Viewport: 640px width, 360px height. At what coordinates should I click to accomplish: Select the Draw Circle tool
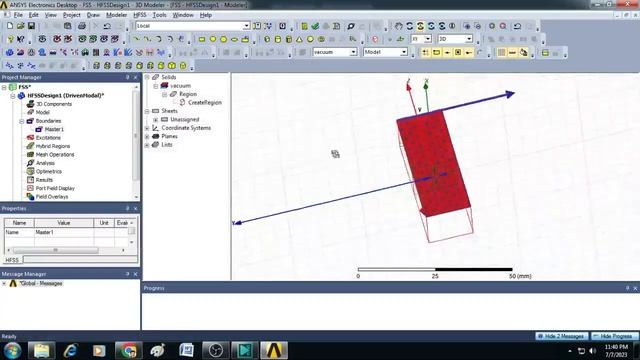pos(213,39)
